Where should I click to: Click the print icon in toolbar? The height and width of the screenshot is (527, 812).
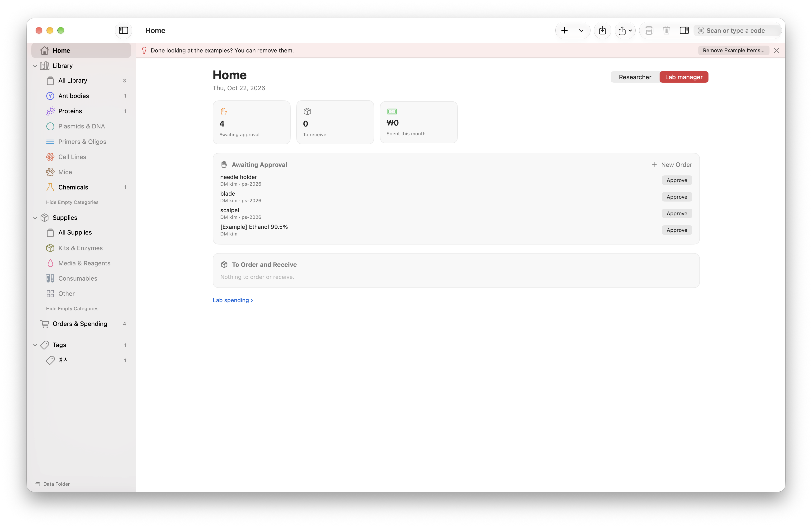click(649, 30)
